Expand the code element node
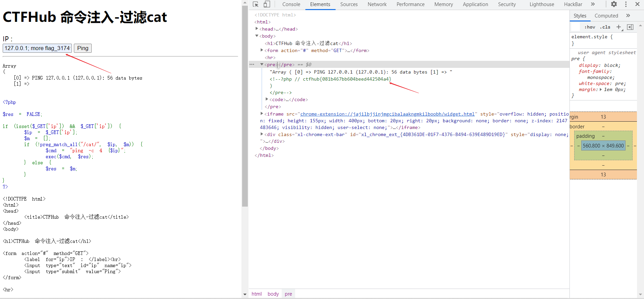The width and height of the screenshot is (644, 299). click(267, 99)
